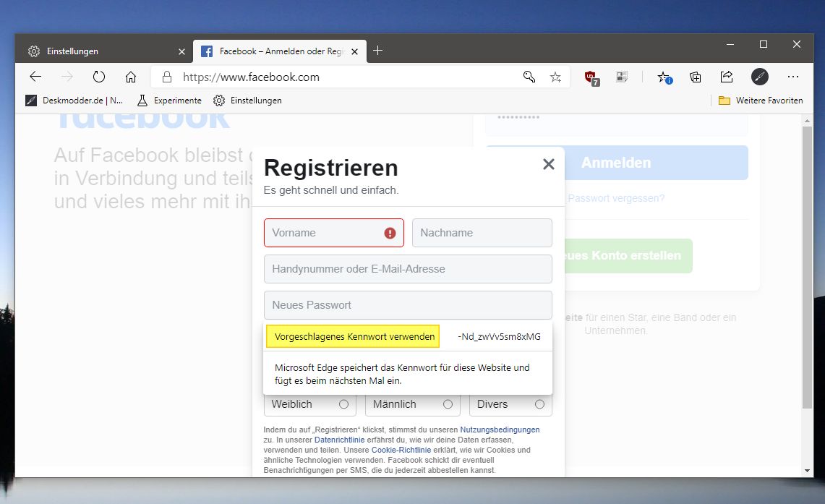Open the password key icon in address bar
Screen dimensions: 825x504
point(529,77)
